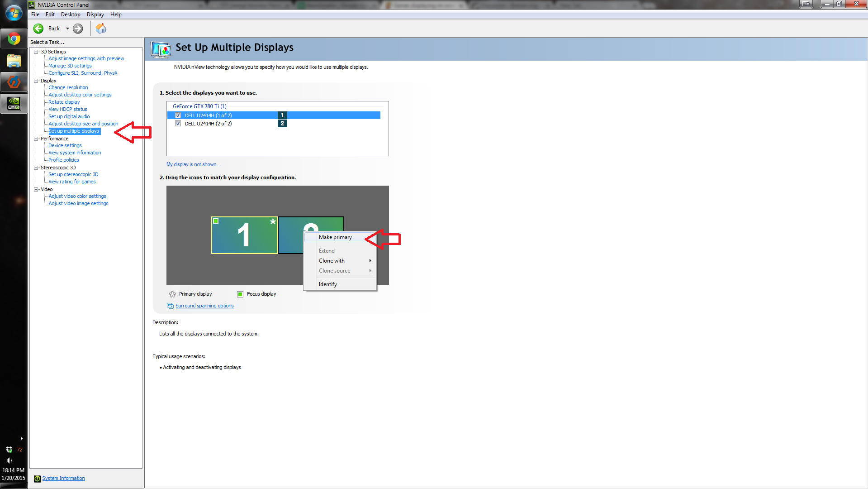Image resolution: width=868 pixels, height=489 pixels.
Task: Click the green Back arrow icon
Action: coord(39,29)
